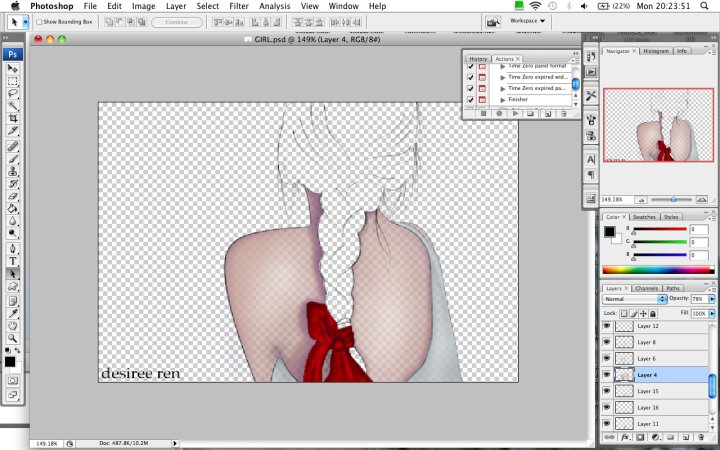Open the Paragraph panel icon in dock

tap(591, 175)
